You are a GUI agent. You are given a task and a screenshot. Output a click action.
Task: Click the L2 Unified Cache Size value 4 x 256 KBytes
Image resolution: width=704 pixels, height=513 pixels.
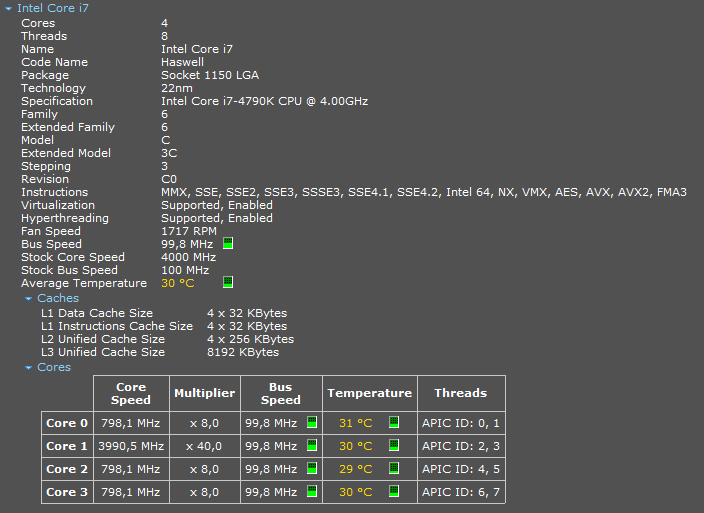(251, 339)
